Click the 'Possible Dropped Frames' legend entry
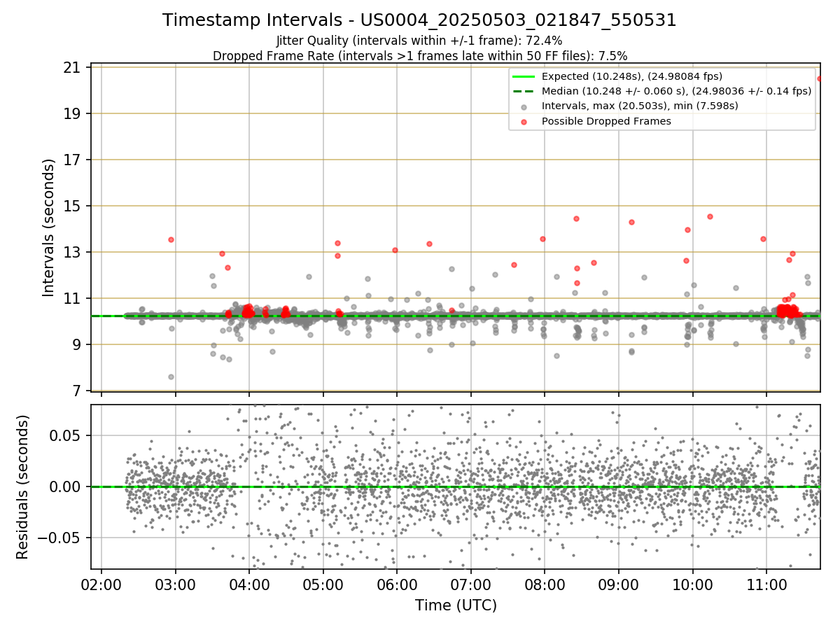Viewport: 840px width, 630px height. tap(606, 121)
